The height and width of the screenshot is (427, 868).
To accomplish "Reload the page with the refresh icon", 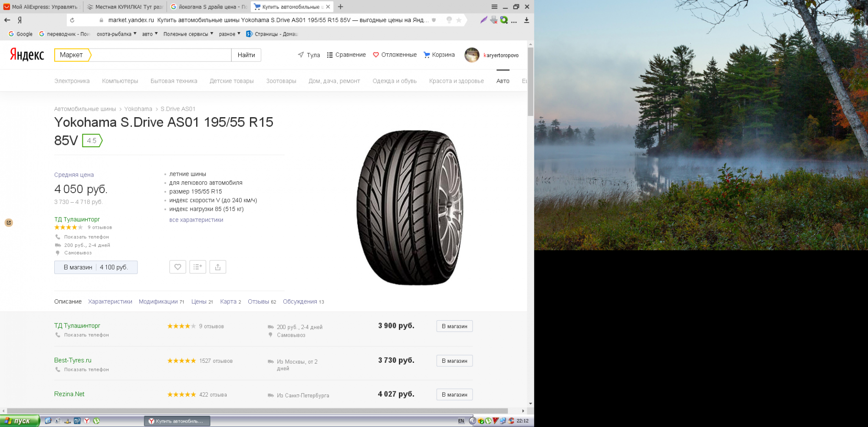I will [72, 20].
